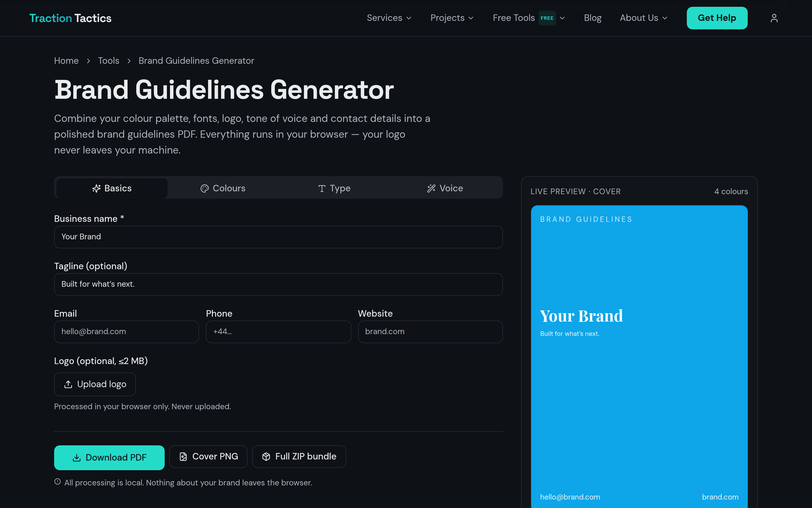Go to Tools in breadcrumb
The height and width of the screenshot is (508, 812).
point(108,61)
